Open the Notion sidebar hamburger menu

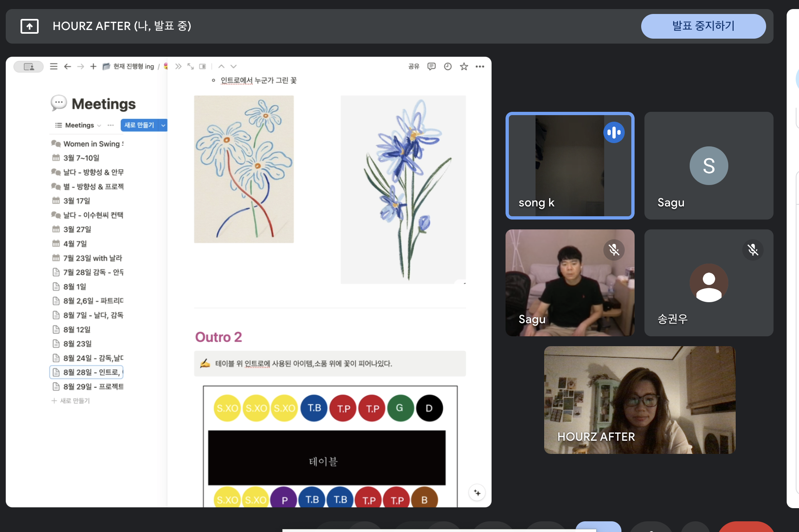53,67
